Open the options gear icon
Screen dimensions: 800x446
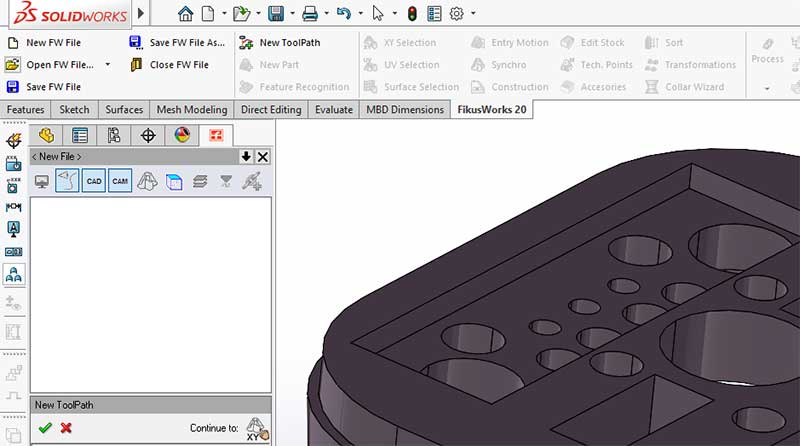tap(457, 14)
